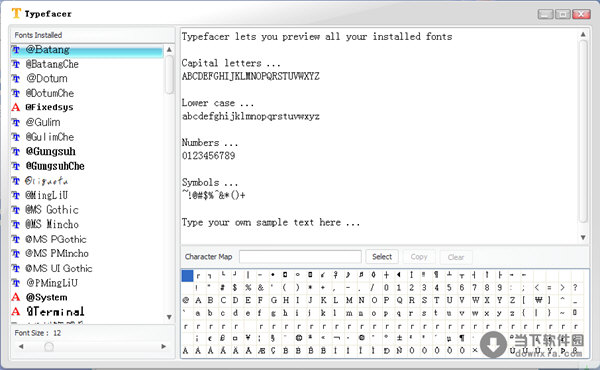Choose the @MS Gothic font

52,210
